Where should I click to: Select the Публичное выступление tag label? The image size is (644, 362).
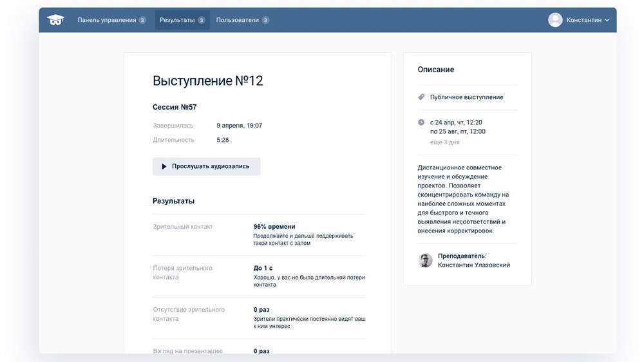click(466, 97)
